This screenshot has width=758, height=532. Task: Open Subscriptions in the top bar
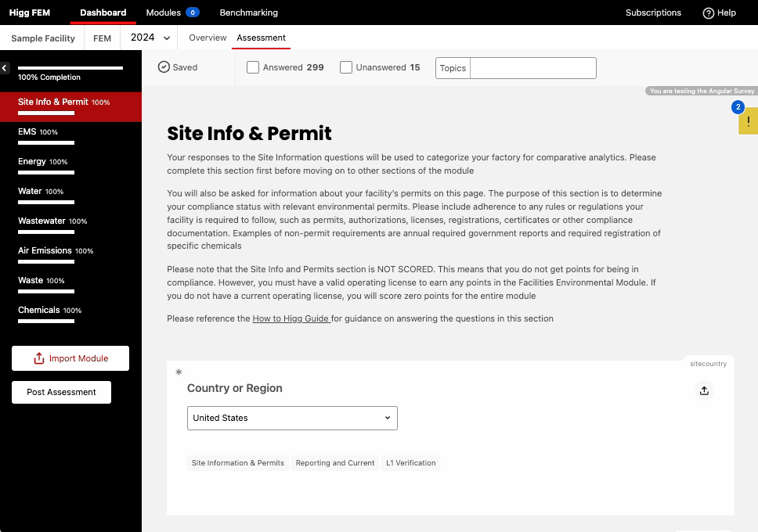653,13
